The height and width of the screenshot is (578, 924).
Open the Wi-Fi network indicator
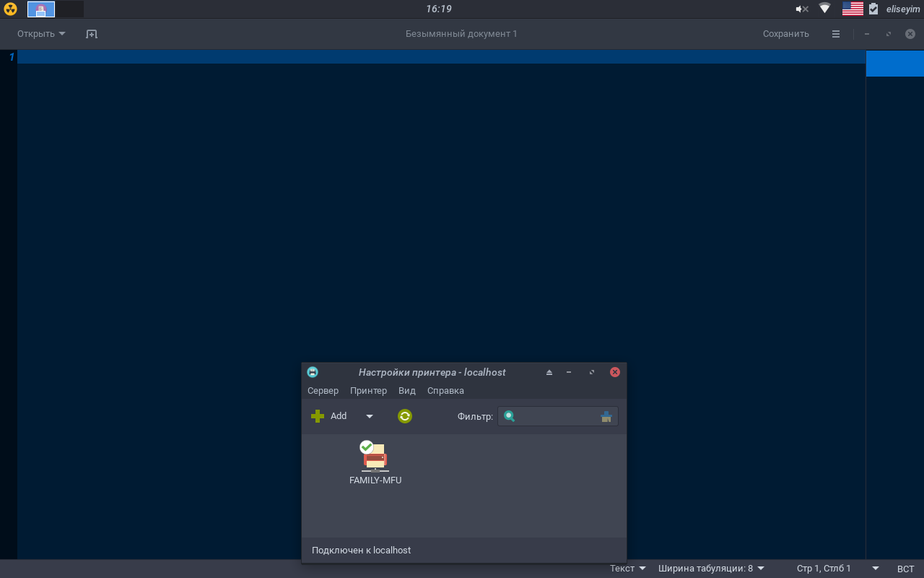click(825, 9)
